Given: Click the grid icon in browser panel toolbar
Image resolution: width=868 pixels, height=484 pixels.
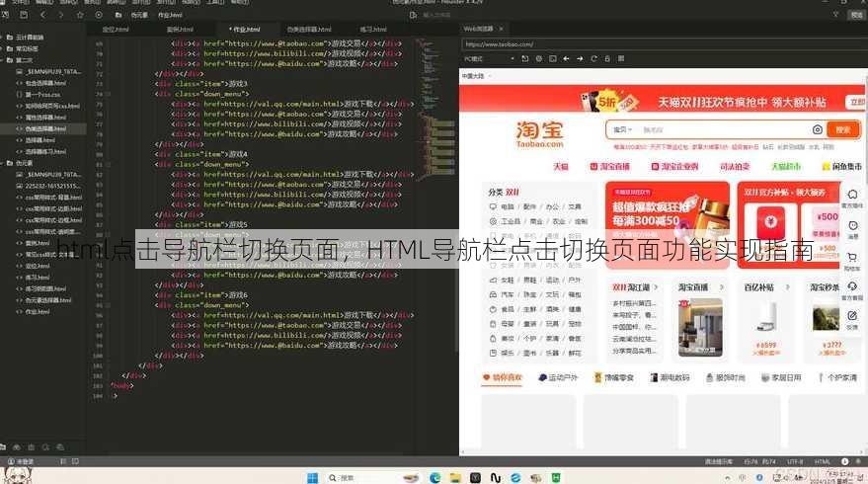Looking at the screenshot, I should pyautogui.click(x=621, y=58).
